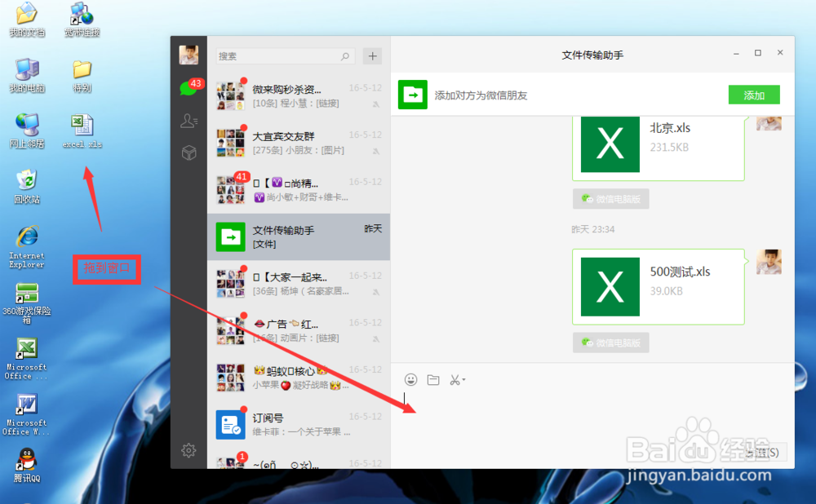This screenshot has width=816, height=504.
Task: Select 回收站 recycle bin icon
Action: 27,186
